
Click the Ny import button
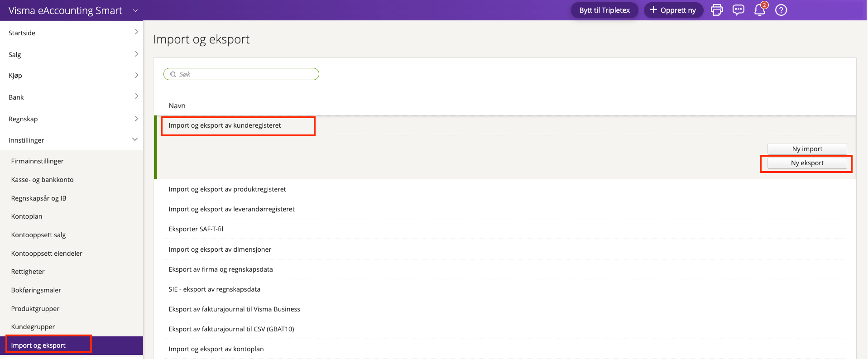(x=807, y=149)
